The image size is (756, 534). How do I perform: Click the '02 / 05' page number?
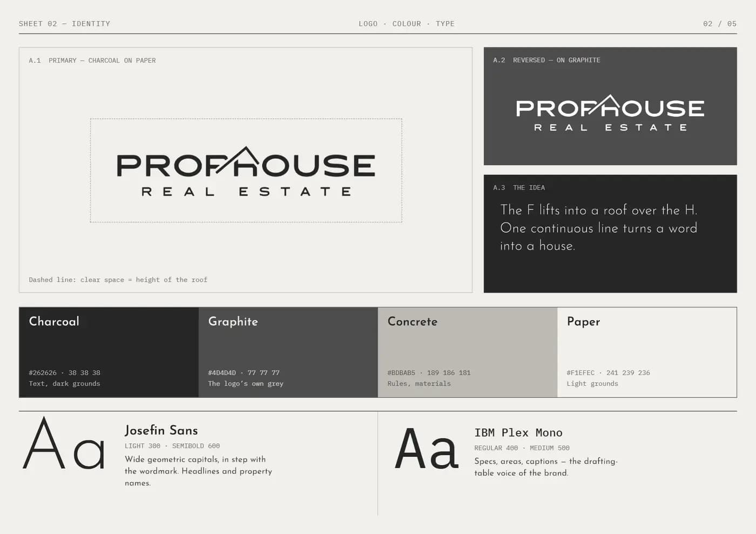click(720, 24)
